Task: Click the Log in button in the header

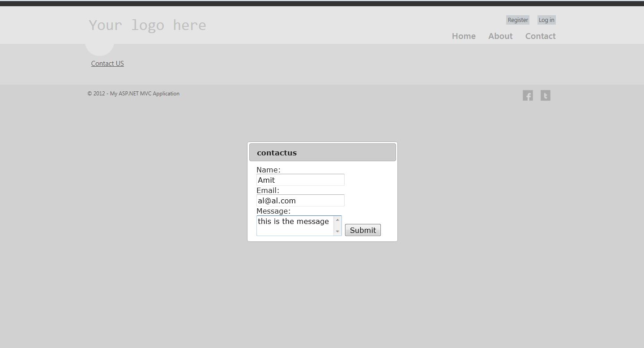Action: pyautogui.click(x=546, y=20)
